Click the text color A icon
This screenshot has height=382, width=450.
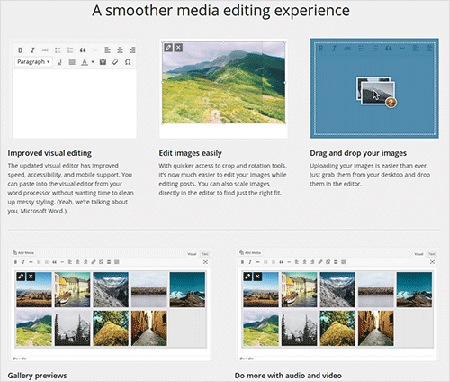(x=85, y=62)
